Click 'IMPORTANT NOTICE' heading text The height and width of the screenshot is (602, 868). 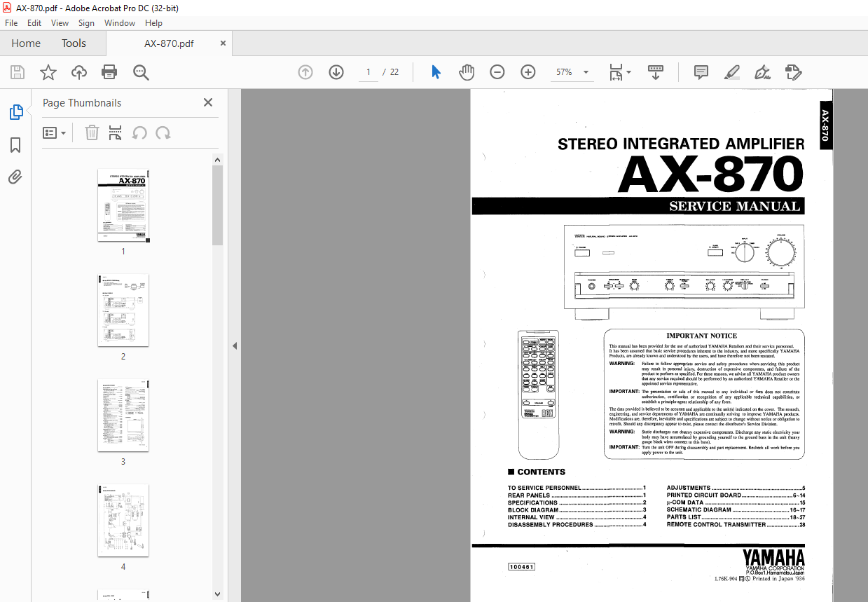(701, 336)
